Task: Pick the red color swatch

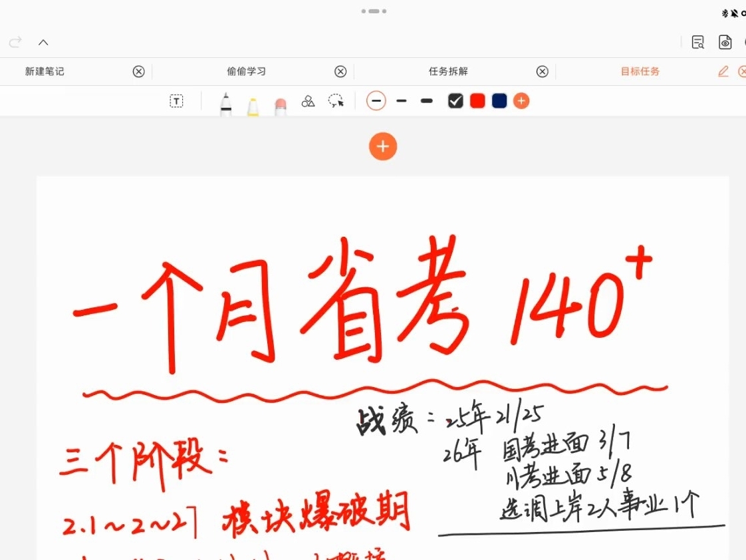Action: coord(477,101)
